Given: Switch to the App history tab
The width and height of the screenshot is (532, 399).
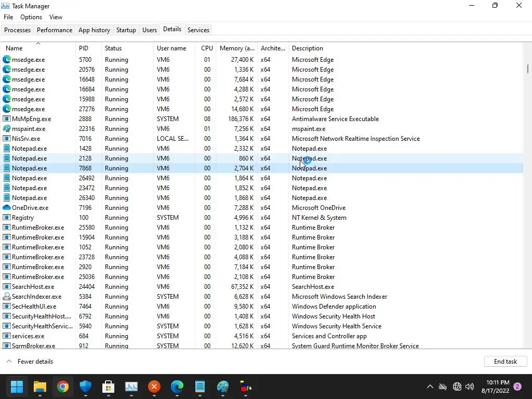Looking at the screenshot, I should 95,30.
